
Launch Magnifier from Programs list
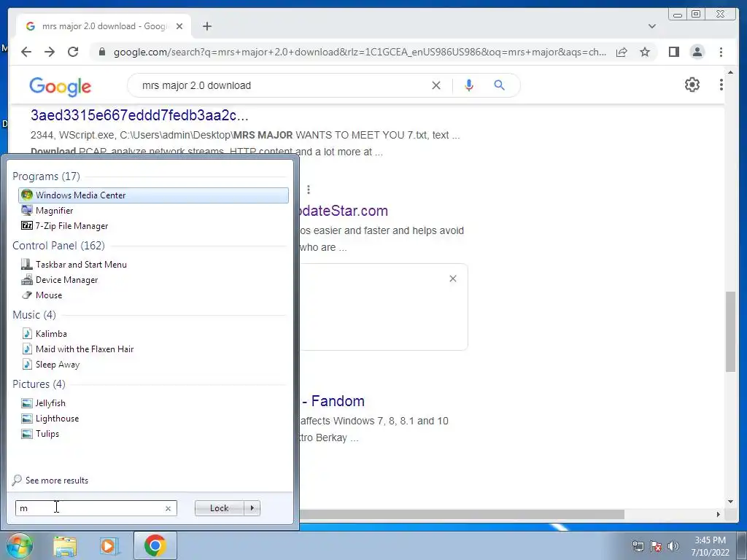point(54,211)
